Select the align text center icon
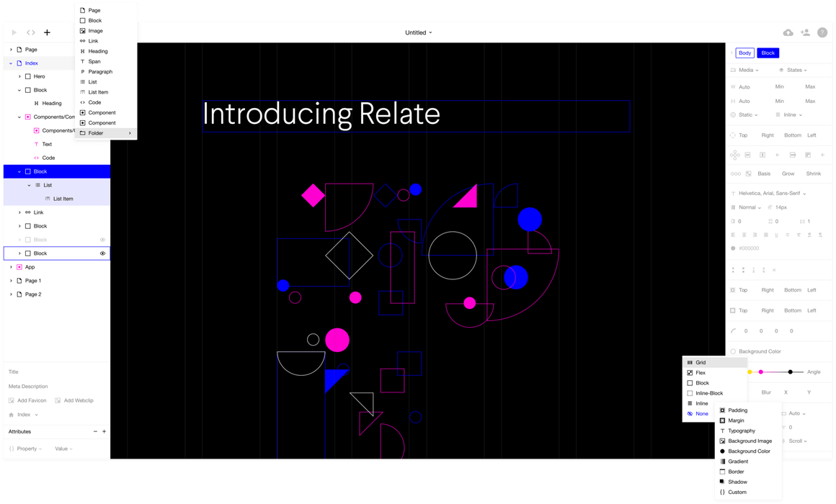 click(x=744, y=235)
